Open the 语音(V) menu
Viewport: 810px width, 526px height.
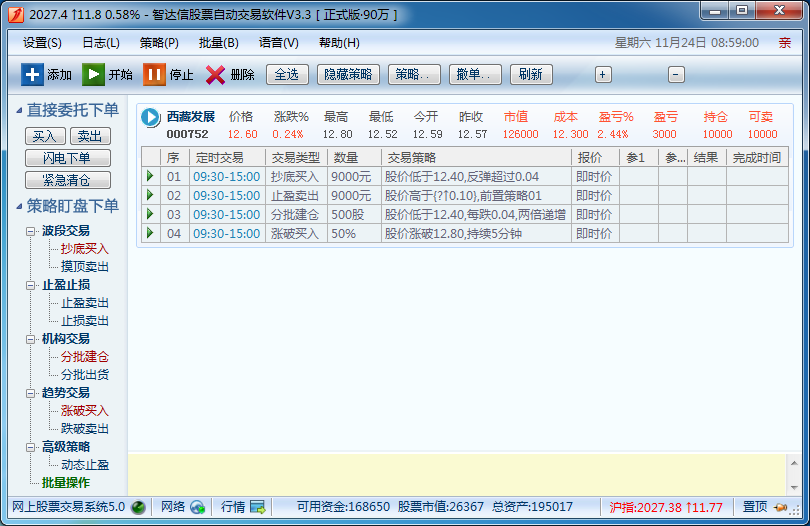coord(278,43)
